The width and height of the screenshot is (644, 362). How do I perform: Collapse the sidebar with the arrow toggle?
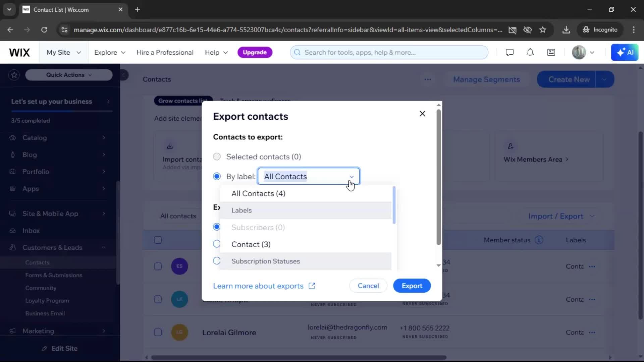pyautogui.click(x=124, y=75)
